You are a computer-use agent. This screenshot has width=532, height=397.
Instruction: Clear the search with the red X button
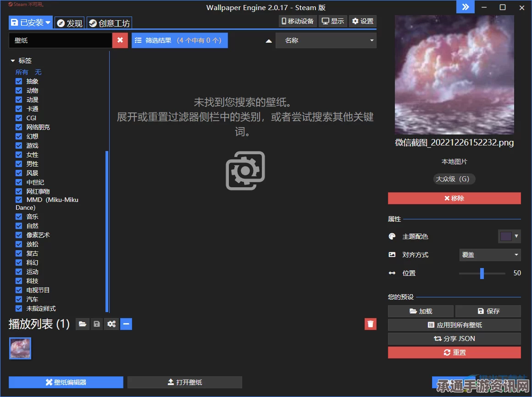120,40
